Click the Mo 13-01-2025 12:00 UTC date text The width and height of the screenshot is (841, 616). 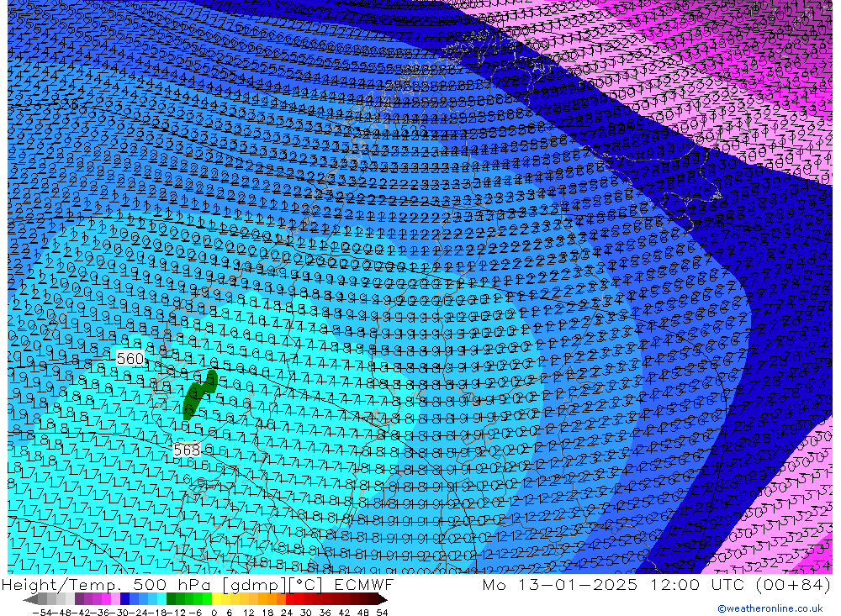[x=616, y=584]
